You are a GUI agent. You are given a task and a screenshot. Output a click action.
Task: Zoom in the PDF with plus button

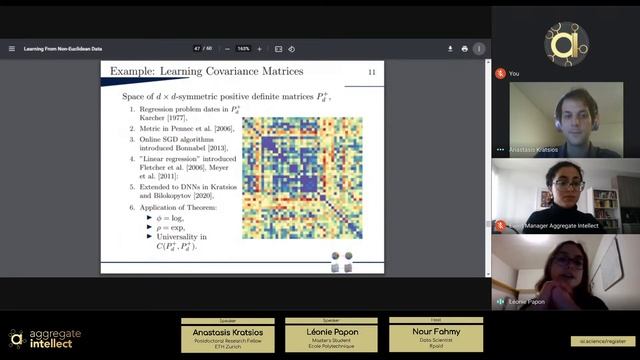coord(259,49)
